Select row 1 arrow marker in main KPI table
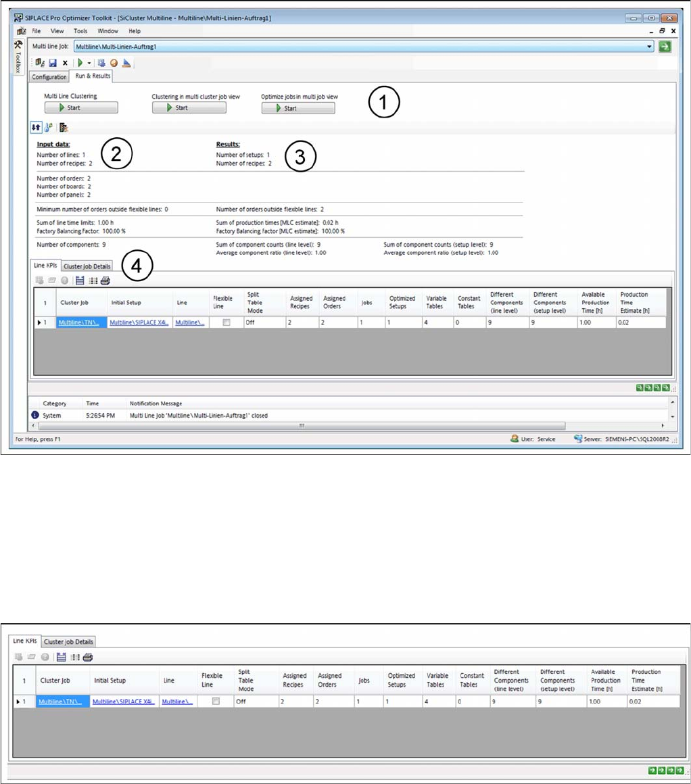This screenshot has width=691, height=784. coord(39,322)
